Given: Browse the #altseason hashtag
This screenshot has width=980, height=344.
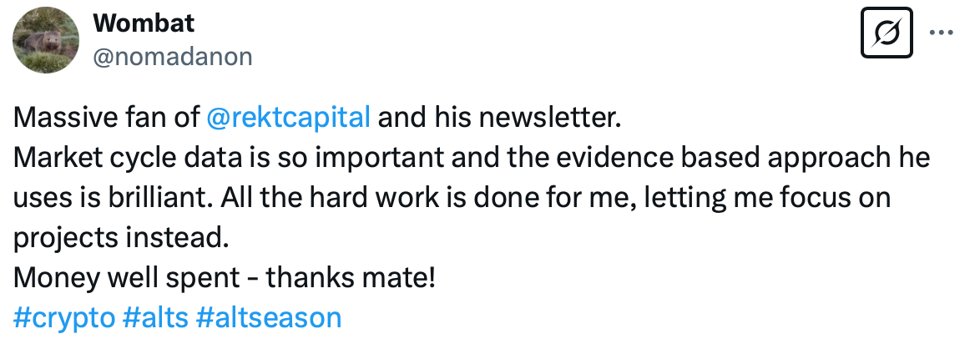Looking at the screenshot, I should click(x=269, y=317).
